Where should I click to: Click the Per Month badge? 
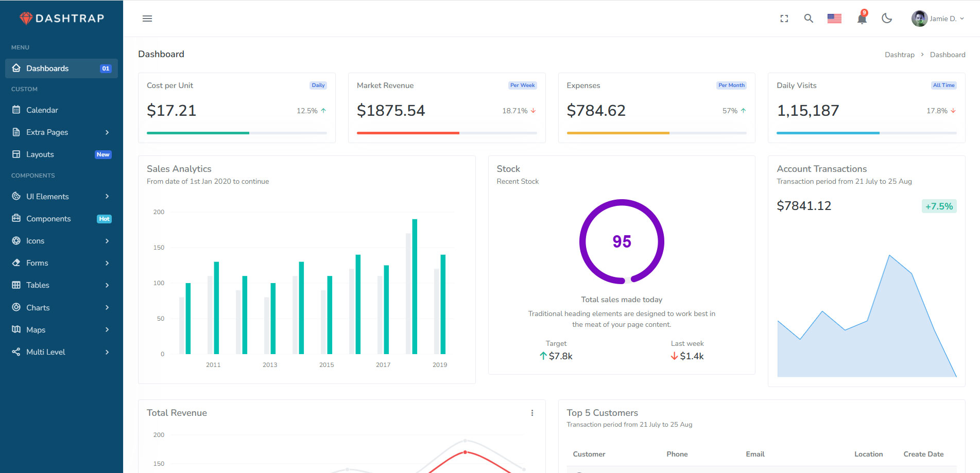click(731, 85)
